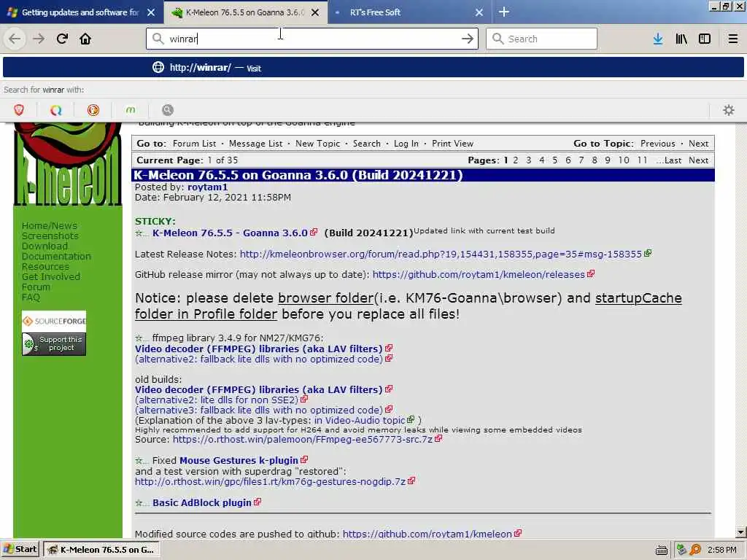Open the hamburger application menu
This screenshot has height=560, width=747.
(x=733, y=39)
